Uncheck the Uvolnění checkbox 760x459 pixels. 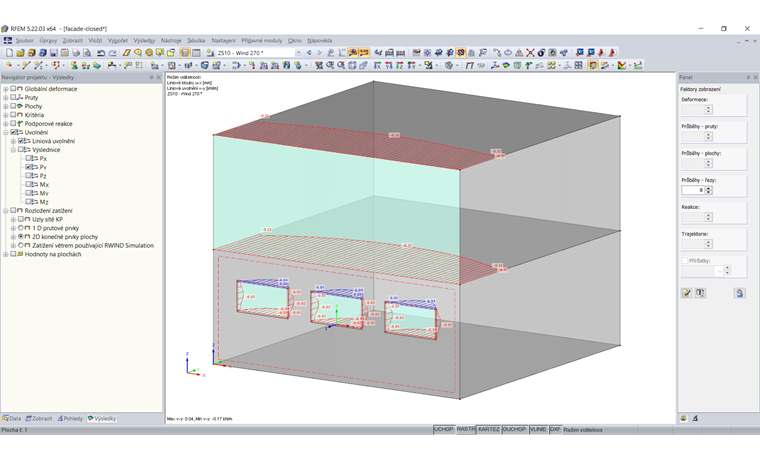(x=13, y=132)
